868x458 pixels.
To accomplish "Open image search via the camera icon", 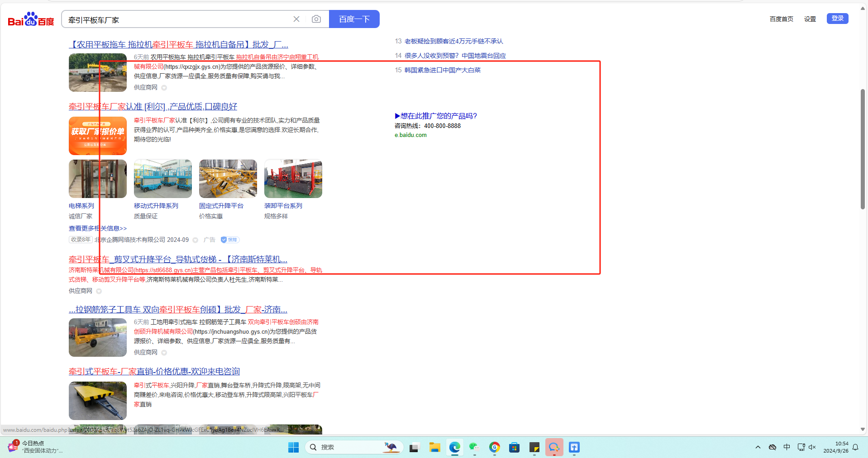I will click(x=316, y=19).
